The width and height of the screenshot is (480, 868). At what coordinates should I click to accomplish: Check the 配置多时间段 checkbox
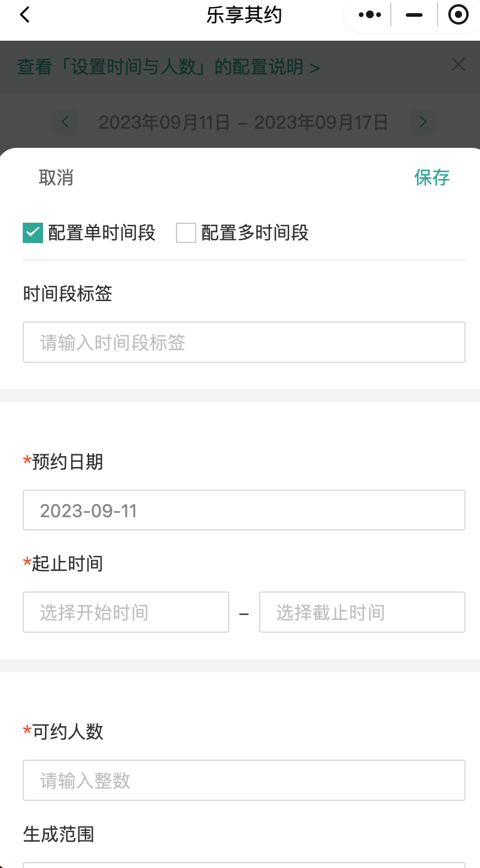pos(186,233)
